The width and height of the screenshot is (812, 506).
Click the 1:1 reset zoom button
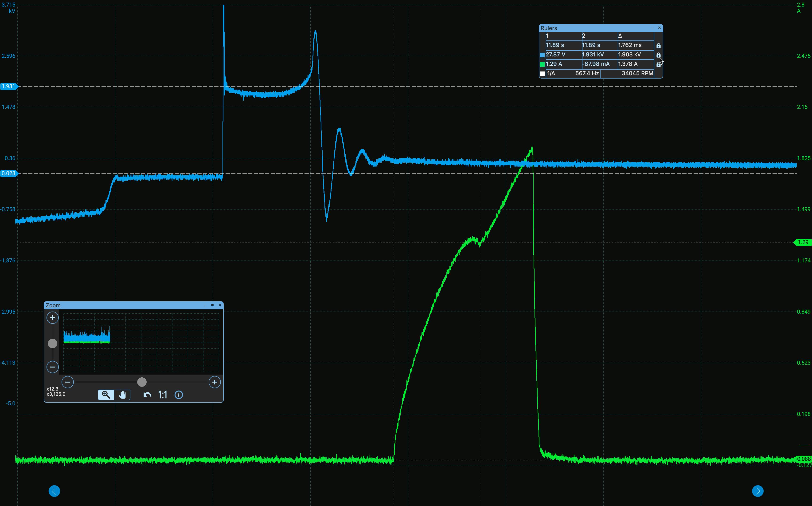(x=163, y=395)
